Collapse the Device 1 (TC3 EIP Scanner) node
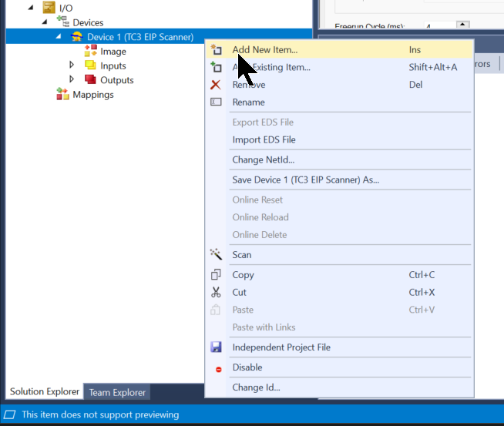Image resolution: width=504 pixels, height=426 pixels. [x=59, y=37]
